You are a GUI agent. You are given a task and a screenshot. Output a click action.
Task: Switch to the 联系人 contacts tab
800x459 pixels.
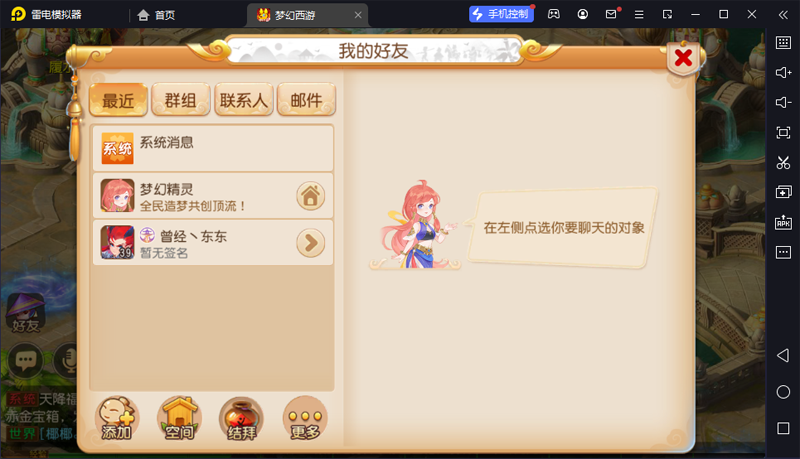coord(244,100)
